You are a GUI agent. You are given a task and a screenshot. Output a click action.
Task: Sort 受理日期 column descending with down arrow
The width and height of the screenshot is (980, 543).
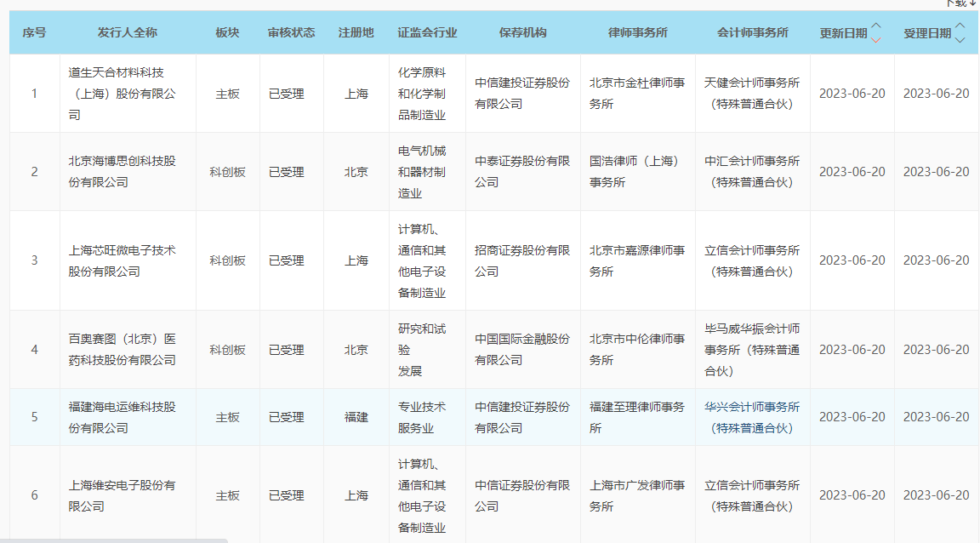tap(960, 40)
